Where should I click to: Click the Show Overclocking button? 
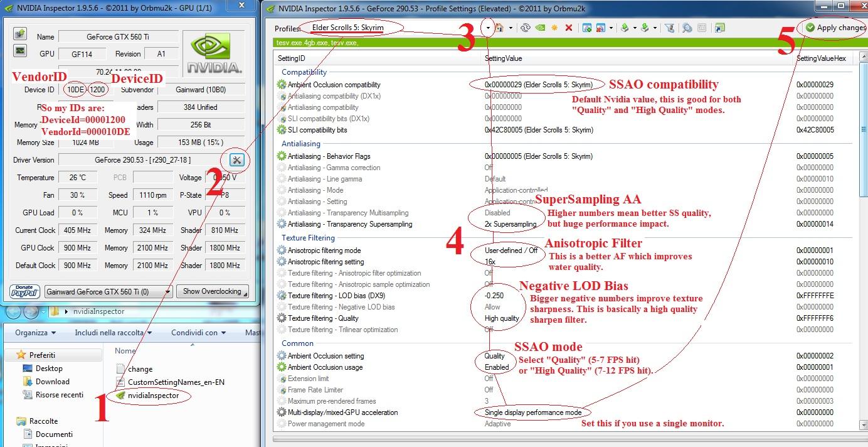coord(212,291)
